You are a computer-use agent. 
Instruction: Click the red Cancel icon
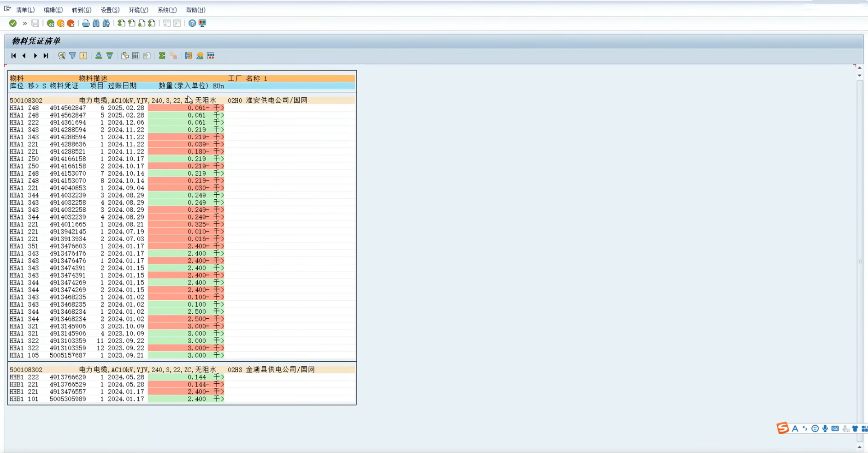(71, 23)
